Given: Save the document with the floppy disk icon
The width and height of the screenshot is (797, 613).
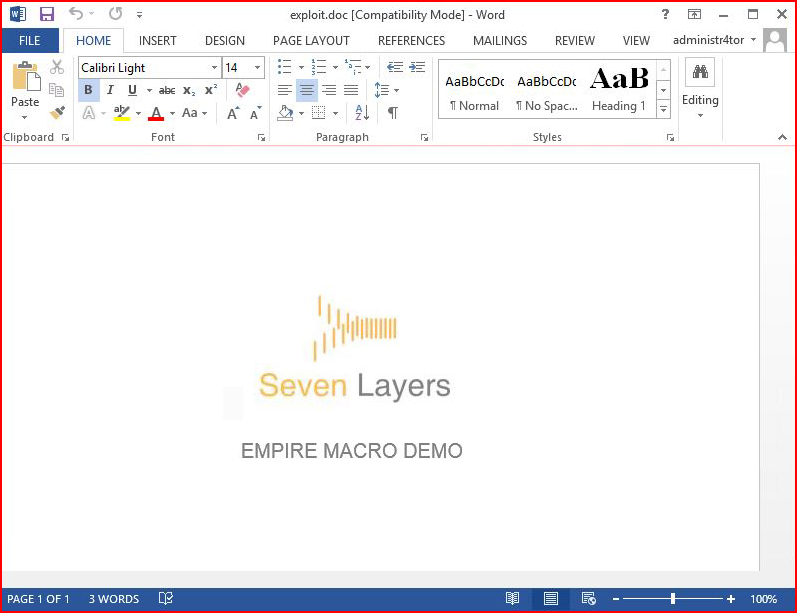Looking at the screenshot, I should pyautogui.click(x=47, y=14).
